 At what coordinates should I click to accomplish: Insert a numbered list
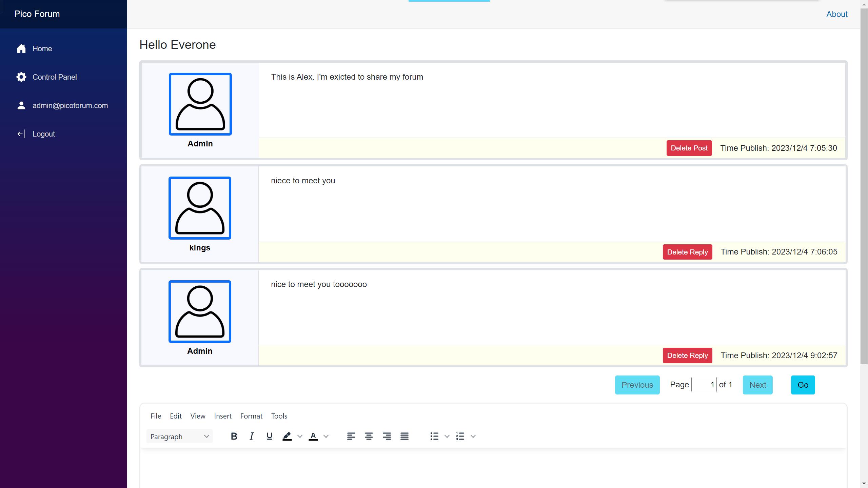[x=460, y=436]
